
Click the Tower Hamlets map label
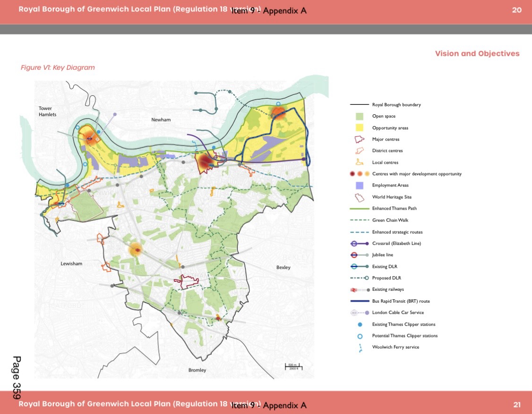[48, 111]
